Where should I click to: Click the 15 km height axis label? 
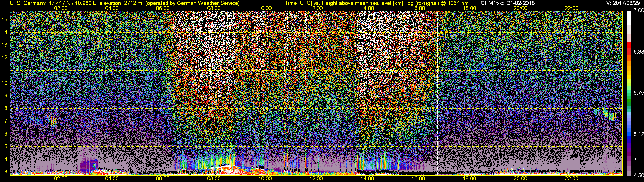click(5, 19)
